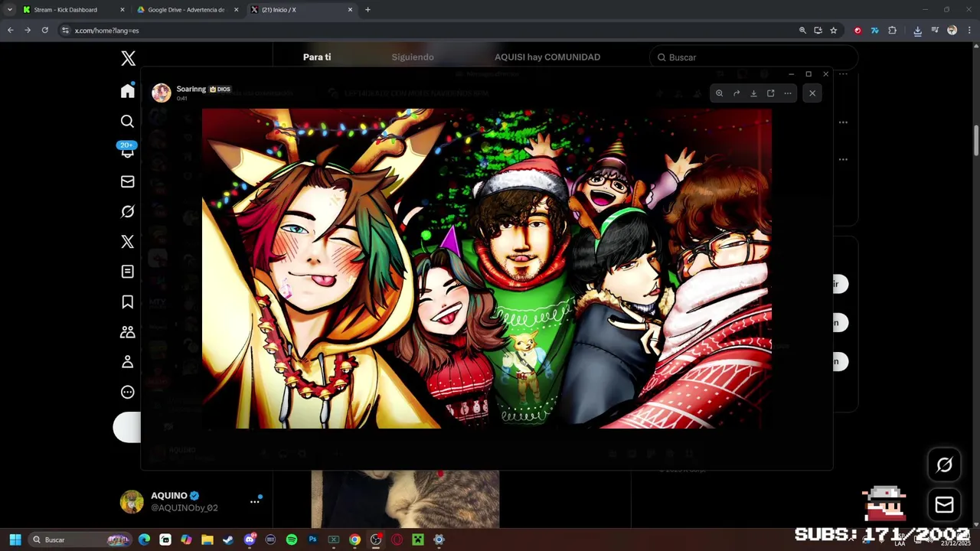This screenshot has height=551, width=980.
Task: Open Lists icon in the sidebar
Action: pos(128,272)
